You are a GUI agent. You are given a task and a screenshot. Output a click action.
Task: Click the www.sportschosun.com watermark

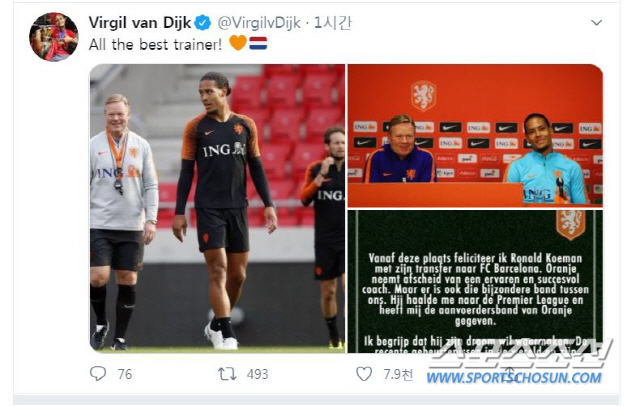click(x=514, y=377)
